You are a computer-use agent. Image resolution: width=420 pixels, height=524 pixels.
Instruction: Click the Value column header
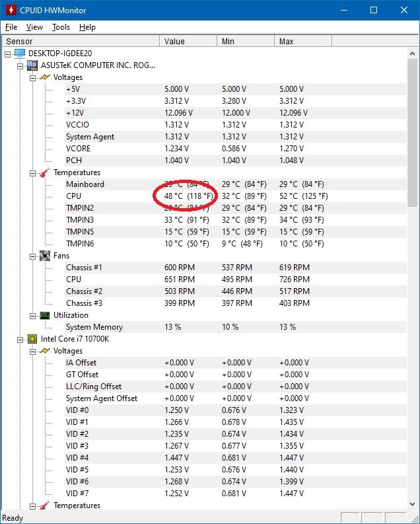click(188, 41)
